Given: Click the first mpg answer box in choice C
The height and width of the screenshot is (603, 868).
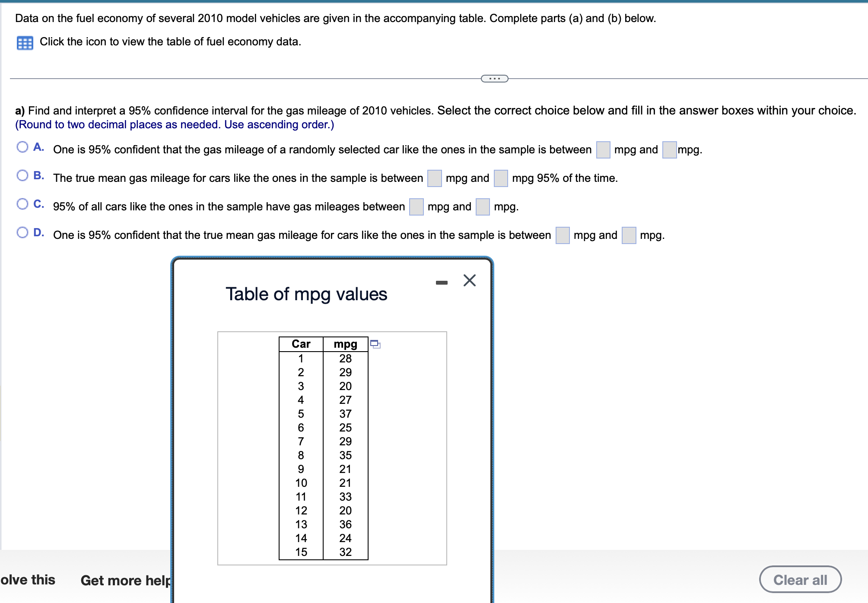Looking at the screenshot, I should (x=416, y=207).
